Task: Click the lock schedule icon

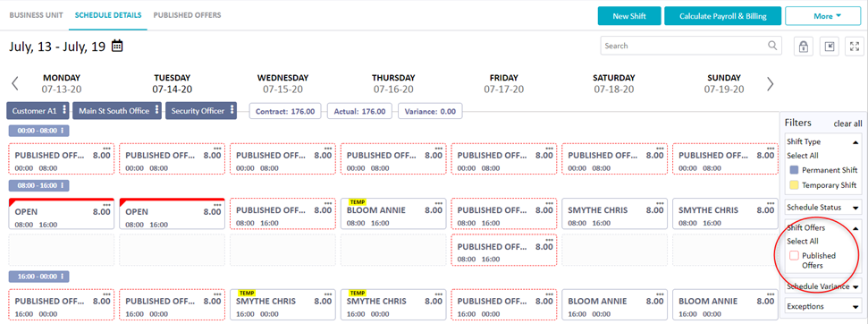Action: click(804, 47)
